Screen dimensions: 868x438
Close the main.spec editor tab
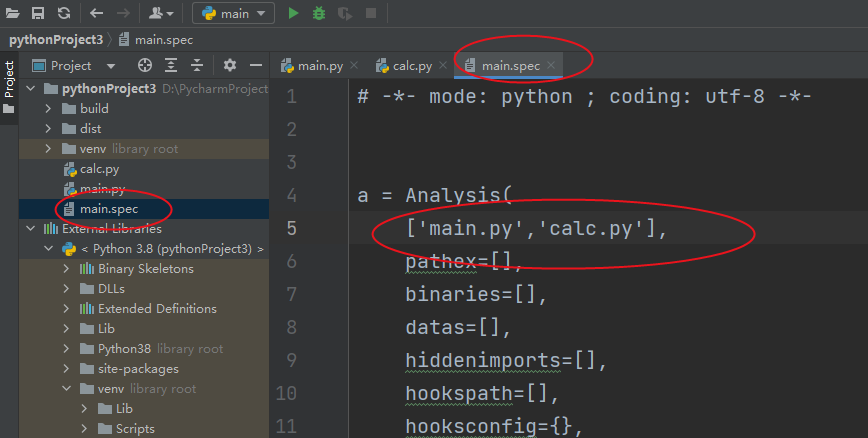click(551, 65)
